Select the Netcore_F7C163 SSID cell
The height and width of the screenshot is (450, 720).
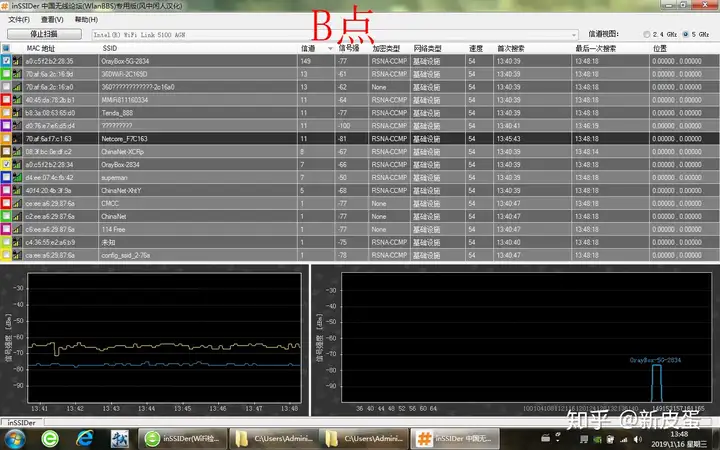(x=198, y=138)
